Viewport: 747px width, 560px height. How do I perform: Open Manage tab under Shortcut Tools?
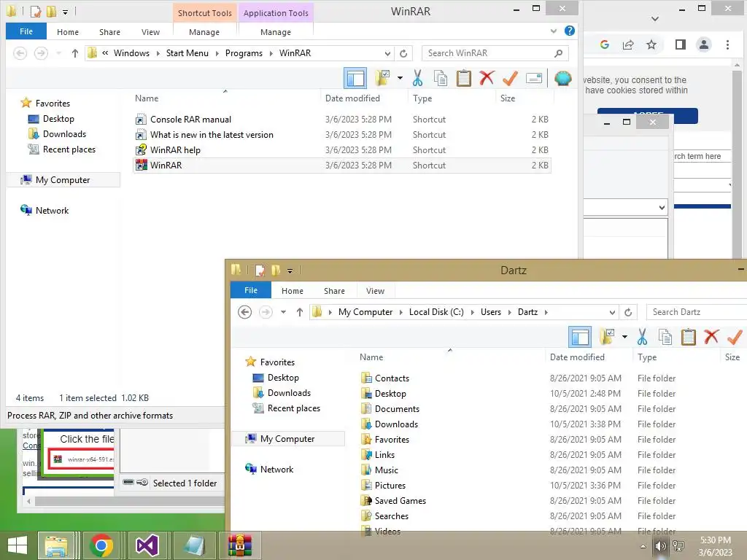click(x=204, y=32)
